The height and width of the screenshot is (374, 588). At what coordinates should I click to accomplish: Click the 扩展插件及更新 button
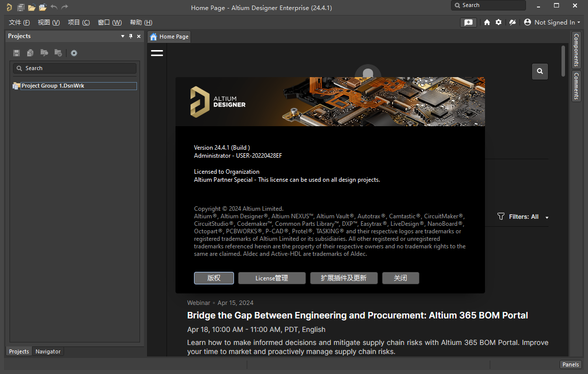pos(343,278)
